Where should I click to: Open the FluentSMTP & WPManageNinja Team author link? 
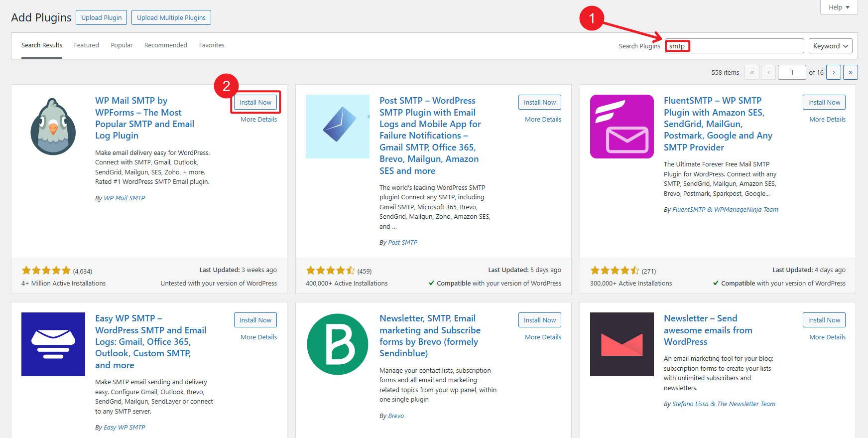point(725,209)
